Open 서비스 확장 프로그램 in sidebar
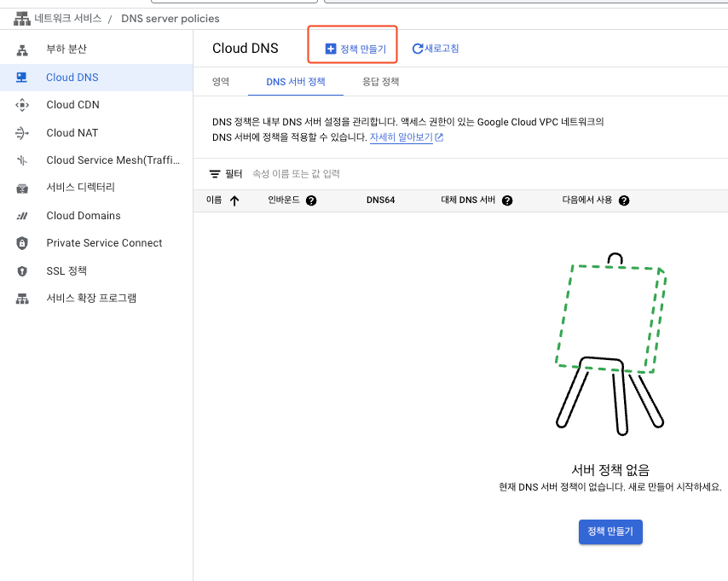Screen dimensions: 728x581 [91, 299]
